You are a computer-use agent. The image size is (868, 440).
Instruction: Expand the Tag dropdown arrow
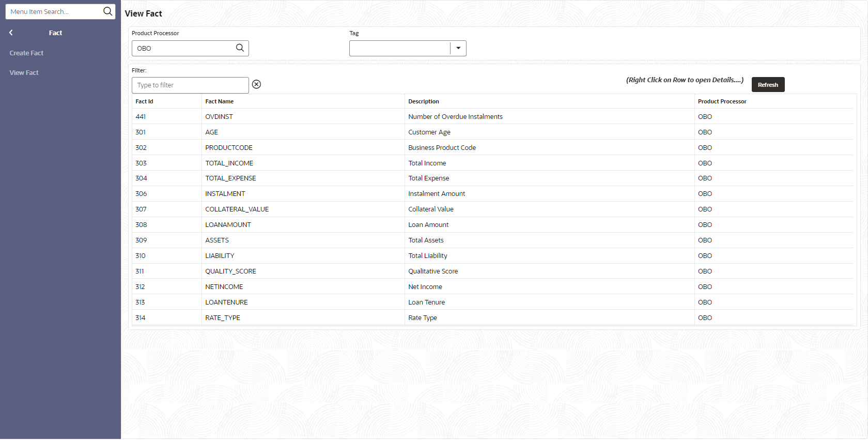coord(458,48)
